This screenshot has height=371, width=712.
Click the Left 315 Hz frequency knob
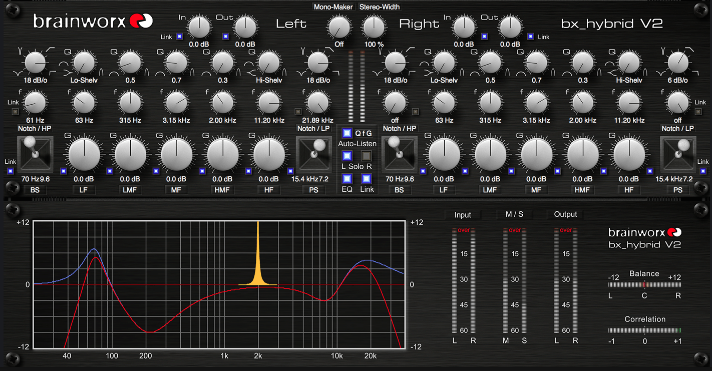[x=130, y=103]
